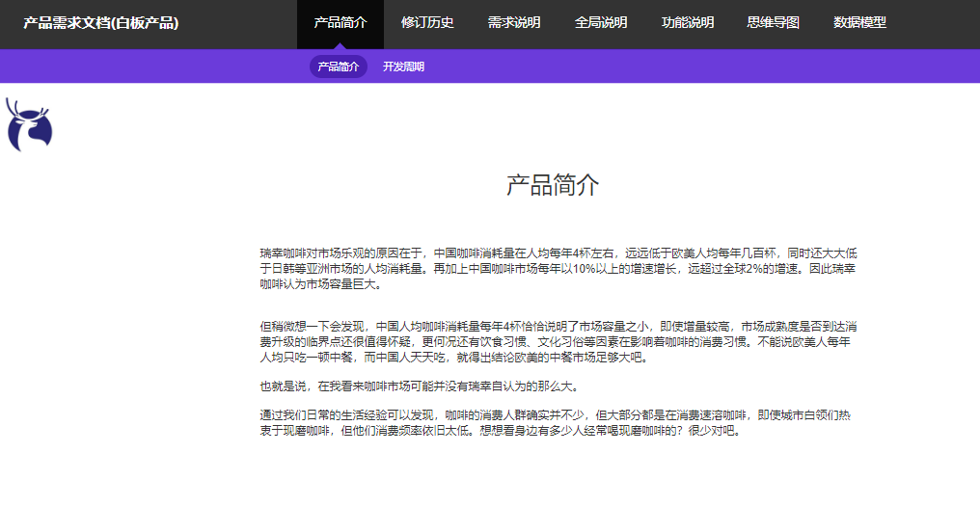This screenshot has width=980, height=506.
Task: Open the 思维导图 tab
Action: pos(774,23)
